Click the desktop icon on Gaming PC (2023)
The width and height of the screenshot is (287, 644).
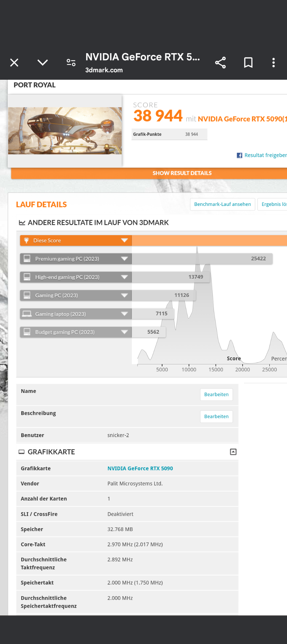27,295
